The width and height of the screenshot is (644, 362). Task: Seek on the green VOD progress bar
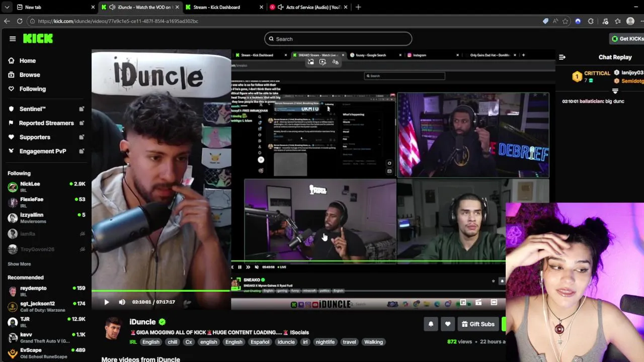coord(161,291)
